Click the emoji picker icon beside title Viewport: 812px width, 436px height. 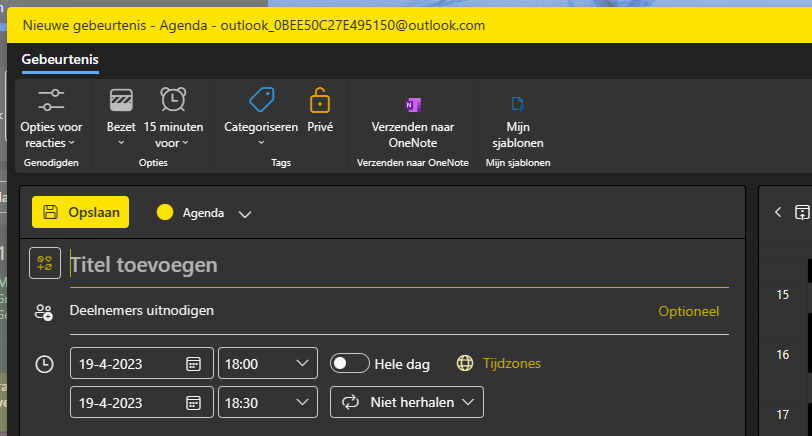[x=45, y=263]
